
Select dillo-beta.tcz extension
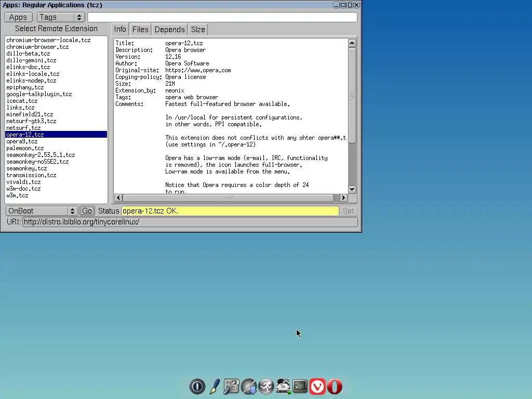pos(56,54)
